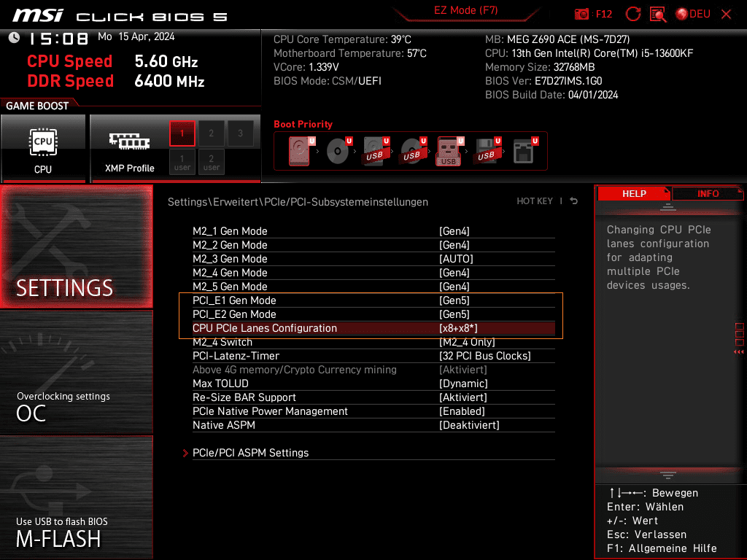Image resolution: width=747 pixels, height=560 pixels.
Task: Click the date Mo 15 Apr, 2024
Action: (136, 36)
